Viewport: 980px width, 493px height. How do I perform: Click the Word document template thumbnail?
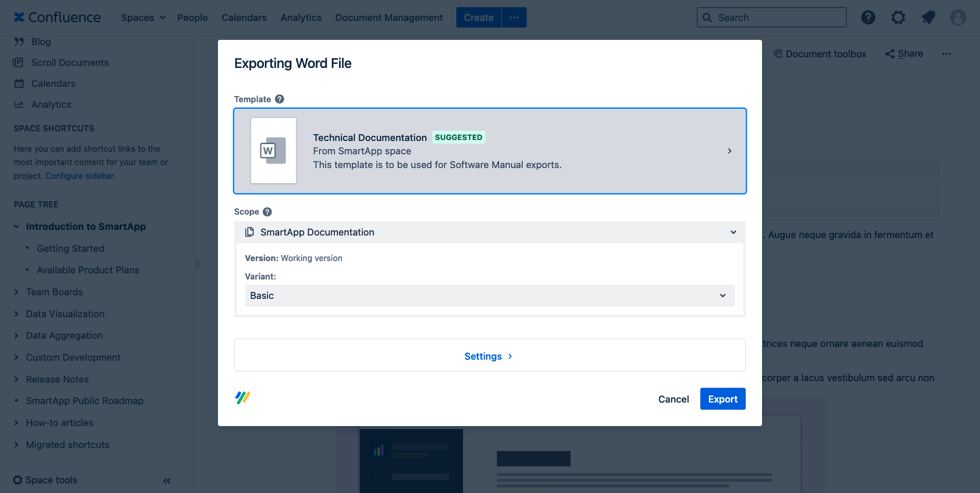tap(274, 151)
